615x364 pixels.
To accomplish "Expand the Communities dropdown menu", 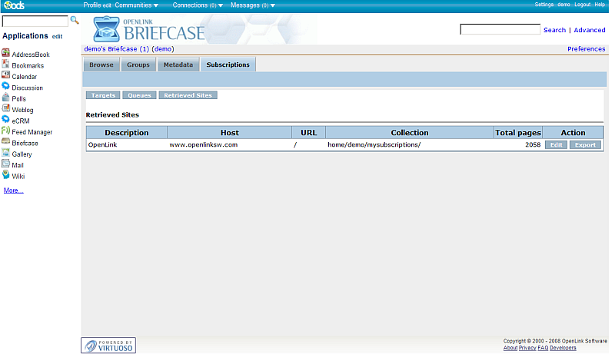I will point(137,5).
